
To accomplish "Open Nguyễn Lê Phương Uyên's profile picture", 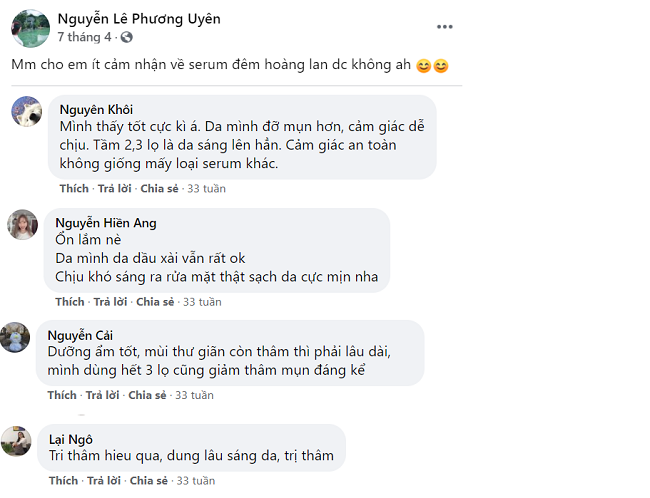I will [x=30, y=28].
